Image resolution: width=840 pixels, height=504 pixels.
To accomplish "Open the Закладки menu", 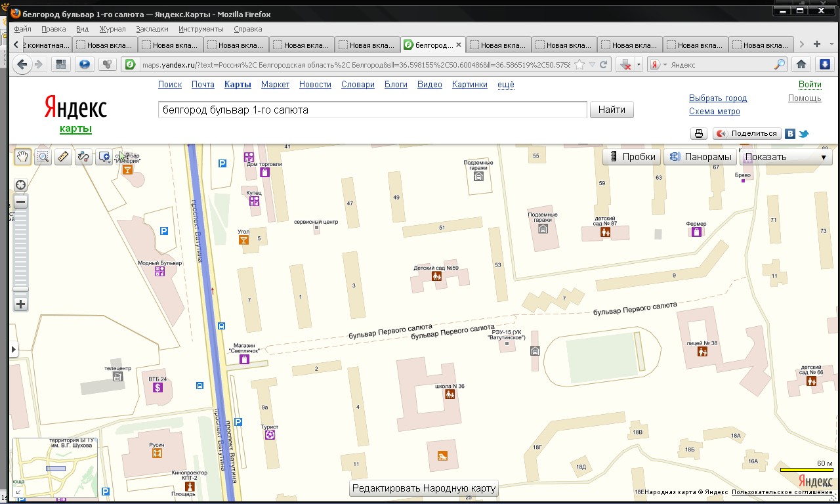I will pyautogui.click(x=152, y=29).
